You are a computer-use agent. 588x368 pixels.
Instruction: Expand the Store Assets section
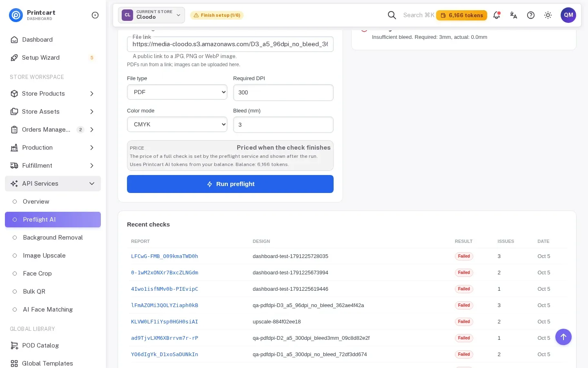(53, 112)
